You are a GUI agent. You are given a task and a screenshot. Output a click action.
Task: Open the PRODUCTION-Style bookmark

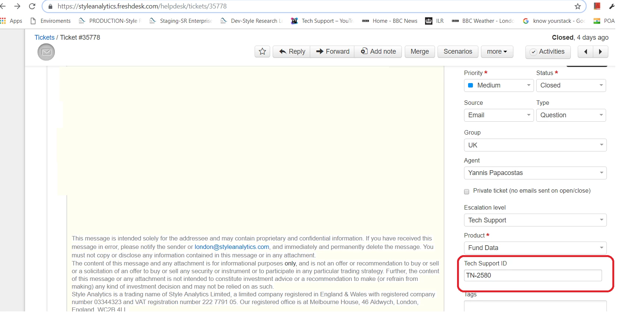(110, 21)
